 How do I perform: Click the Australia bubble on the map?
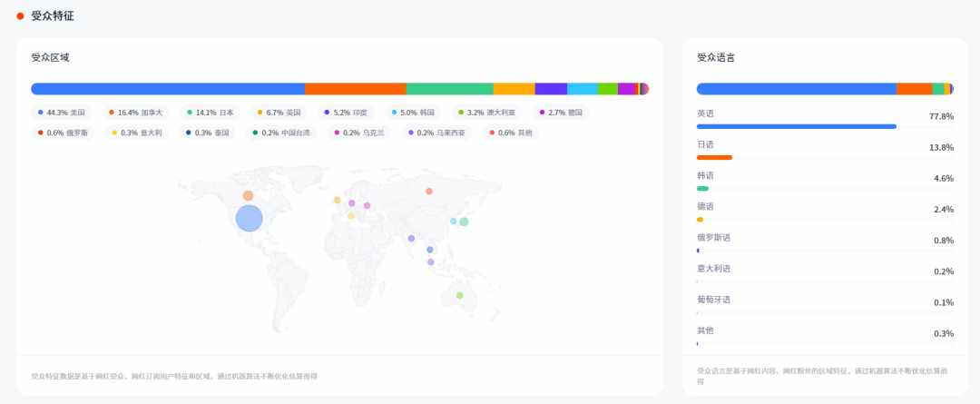(x=460, y=295)
